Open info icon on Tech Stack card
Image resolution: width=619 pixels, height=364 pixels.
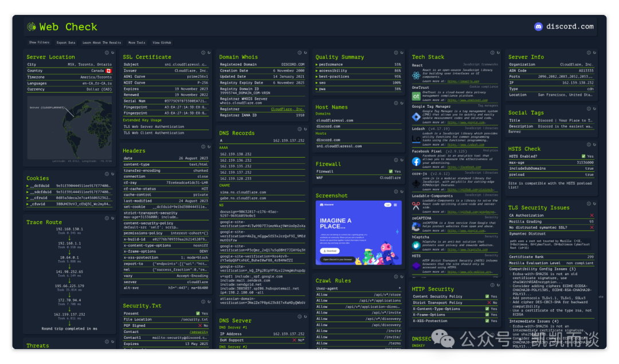(492, 53)
